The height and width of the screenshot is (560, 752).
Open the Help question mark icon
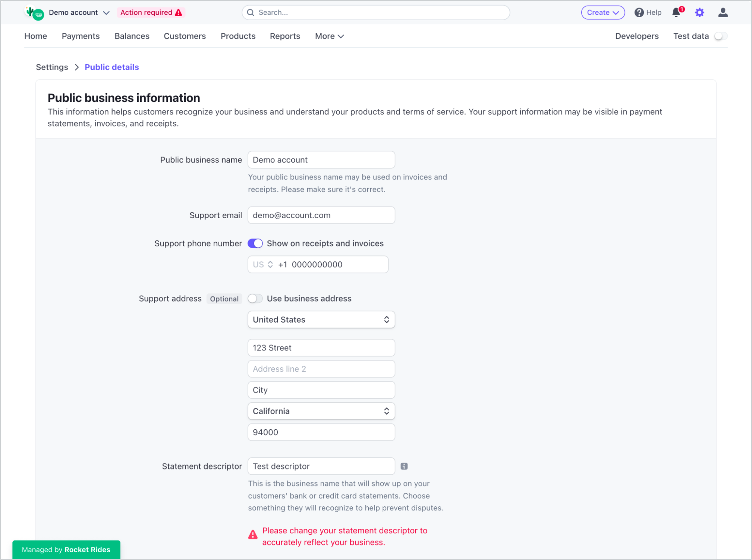click(639, 12)
